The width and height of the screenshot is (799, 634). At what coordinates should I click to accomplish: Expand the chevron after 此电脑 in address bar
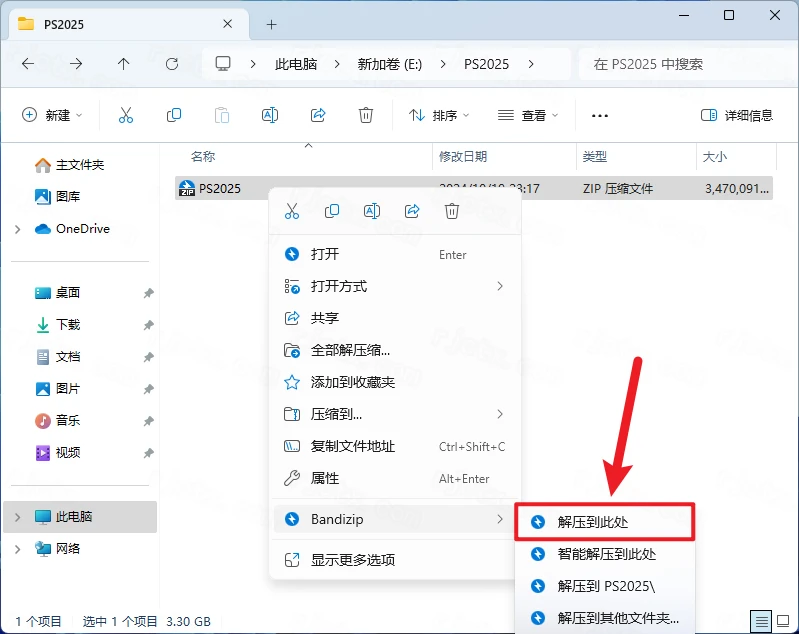(337, 64)
